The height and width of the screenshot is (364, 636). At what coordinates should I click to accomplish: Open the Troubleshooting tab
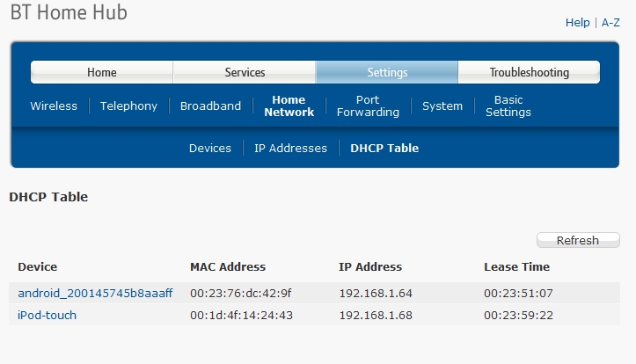[530, 72]
